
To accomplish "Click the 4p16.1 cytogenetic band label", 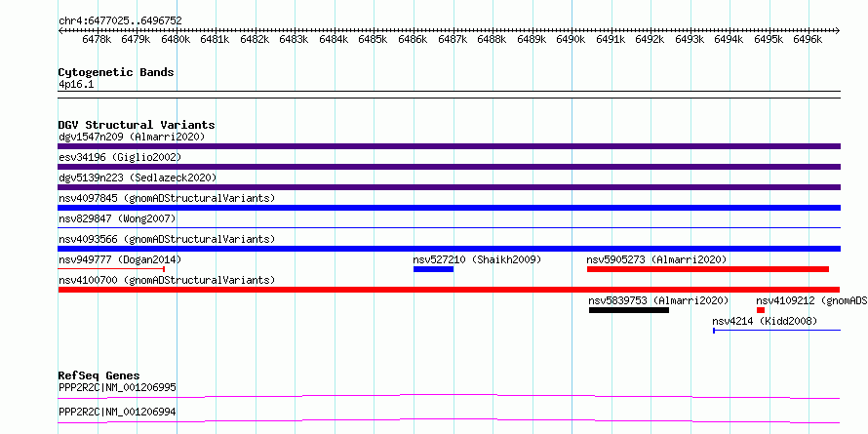I will [x=76, y=84].
